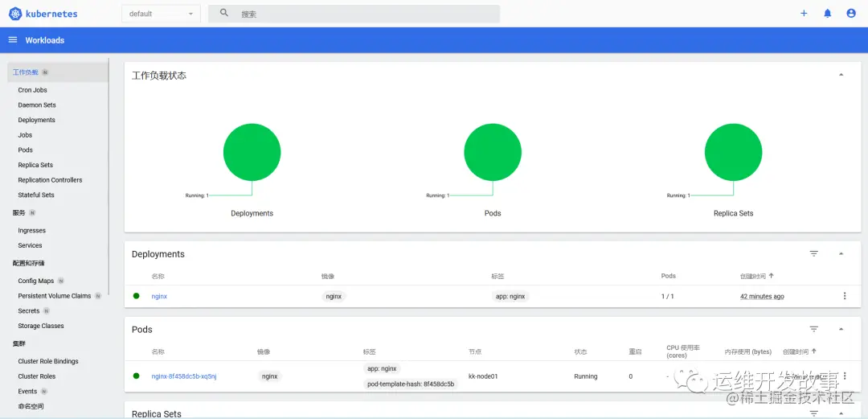
Task: Click nginx image chip in Deployments row
Action: [334, 296]
